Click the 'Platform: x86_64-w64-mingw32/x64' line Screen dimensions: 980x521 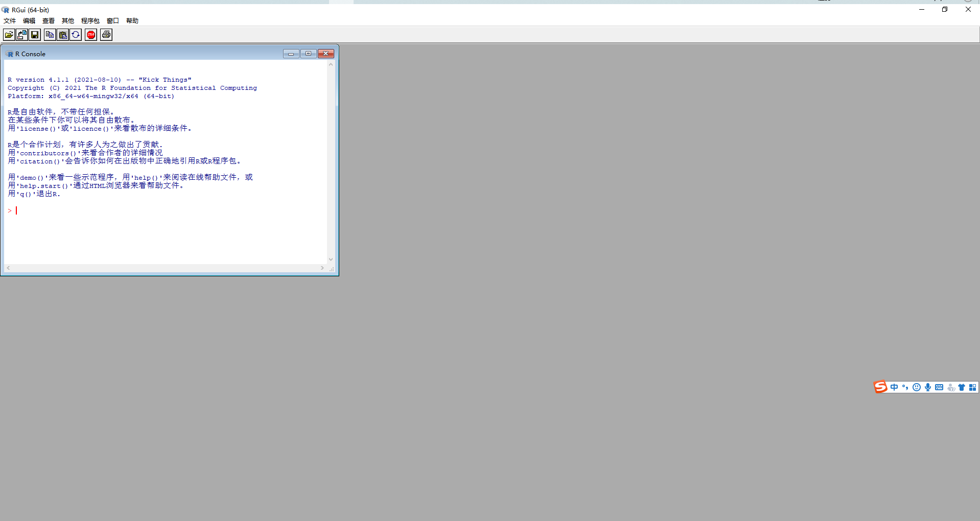[x=91, y=96]
